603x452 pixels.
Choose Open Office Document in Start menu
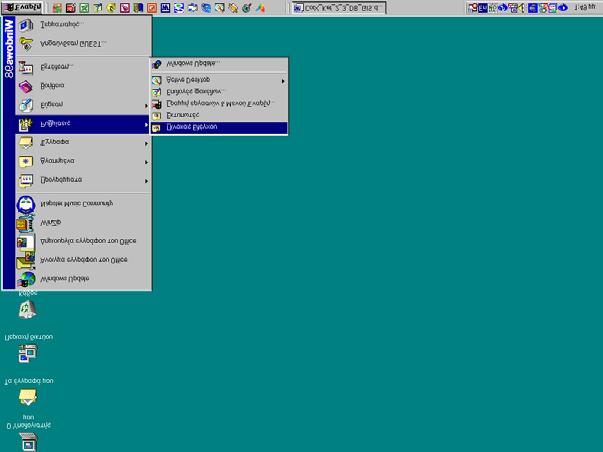[x=83, y=260]
